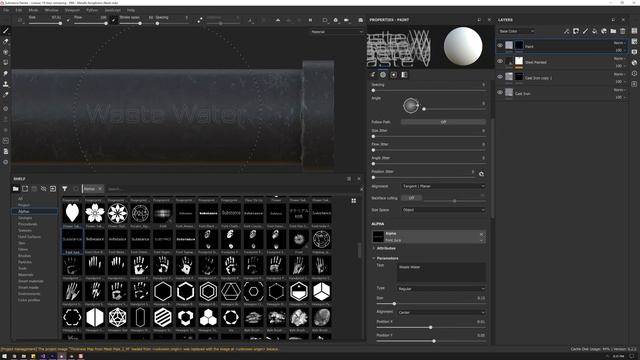Open Paint layer blend mode dropdown

(x=620, y=43)
